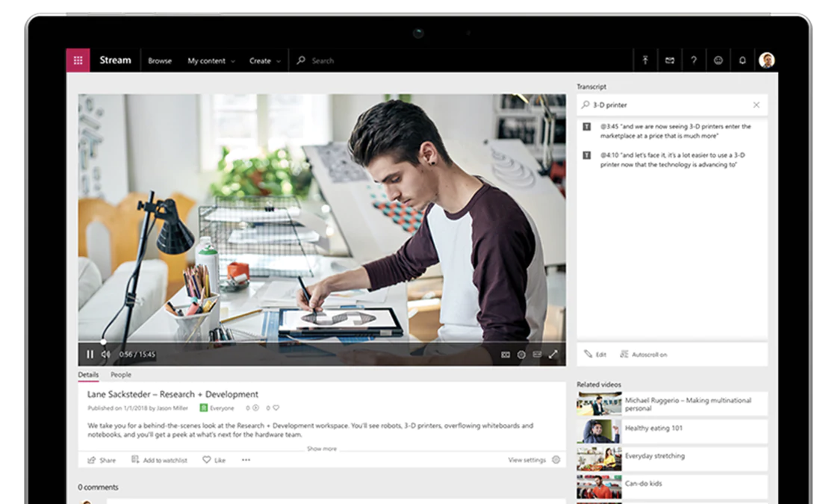Click the views count icon
Viewport: 832px width, 504px height.
(255, 408)
